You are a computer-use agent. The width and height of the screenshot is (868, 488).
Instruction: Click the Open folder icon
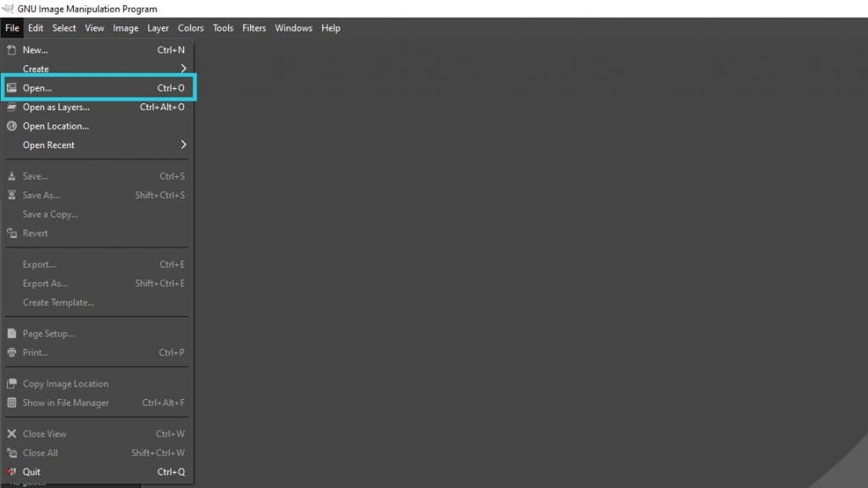tap(12, 88)
